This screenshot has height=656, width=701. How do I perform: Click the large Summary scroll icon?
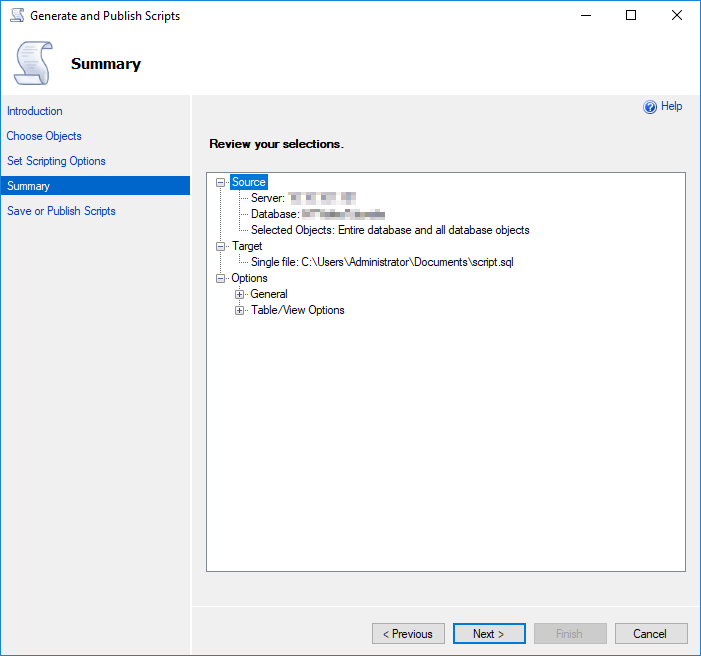click(x=33, y=63)
